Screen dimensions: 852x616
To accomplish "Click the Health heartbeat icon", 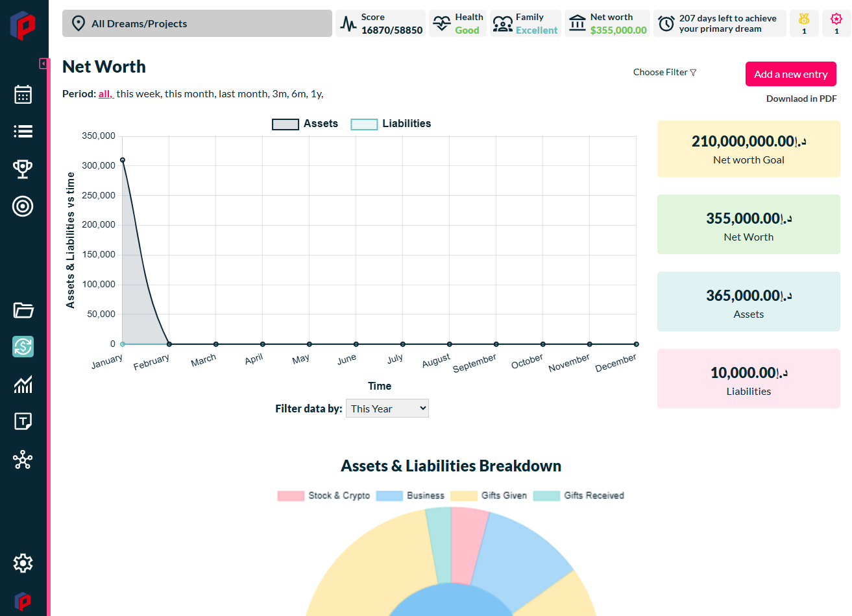I will click(442, 24).
